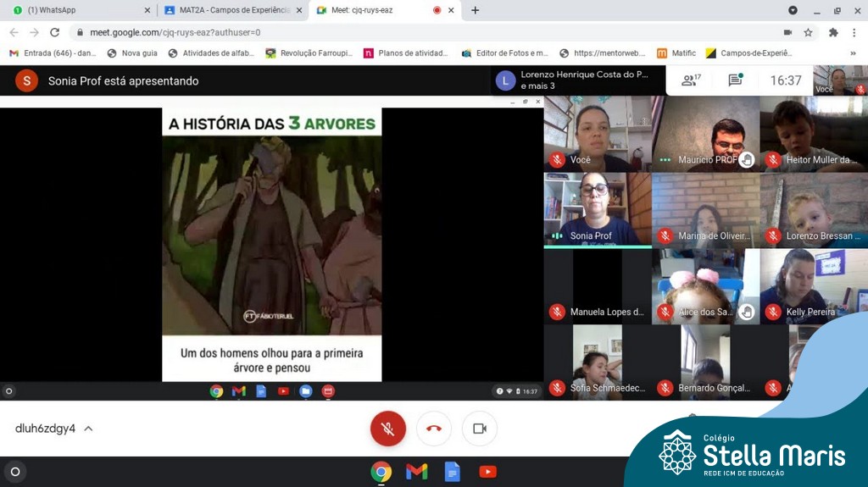Screen dimensions: 868x487
Task: Hang up the Meet call
Action: [x=434, y=429]
